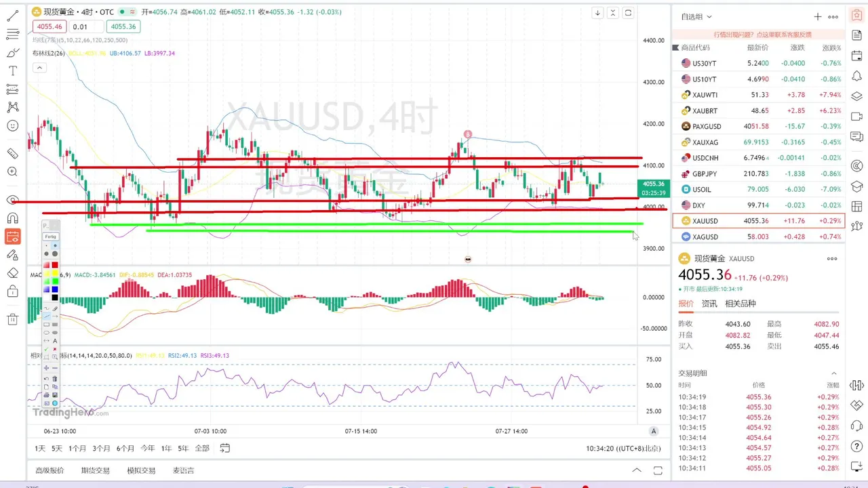The image size is (868, 488).
Task: Click the trash icon in pen toolbox
Action: coord(55,379)
